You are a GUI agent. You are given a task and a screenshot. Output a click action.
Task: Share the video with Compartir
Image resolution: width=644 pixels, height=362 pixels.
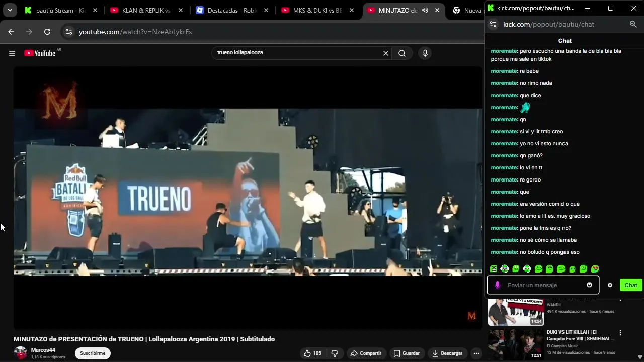click(x=366, y=353)
